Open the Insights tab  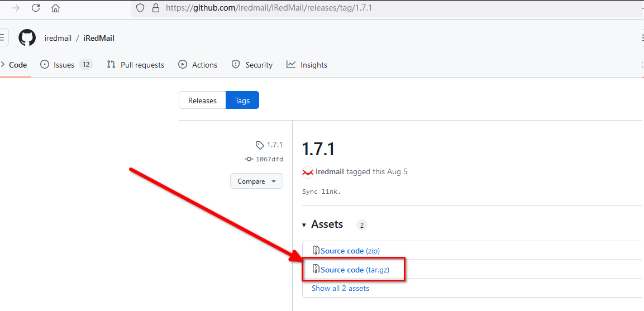307,65
